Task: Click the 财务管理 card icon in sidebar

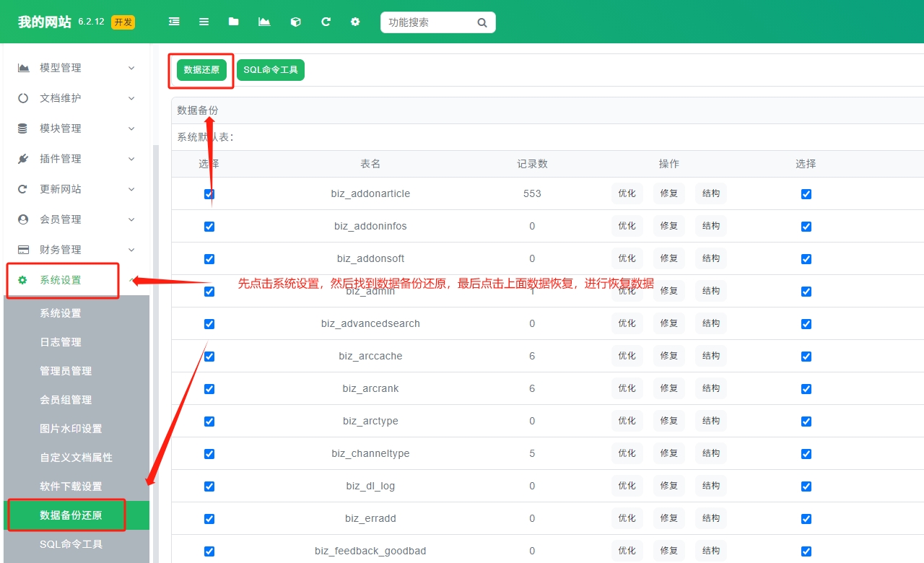Action: point(23,250)
